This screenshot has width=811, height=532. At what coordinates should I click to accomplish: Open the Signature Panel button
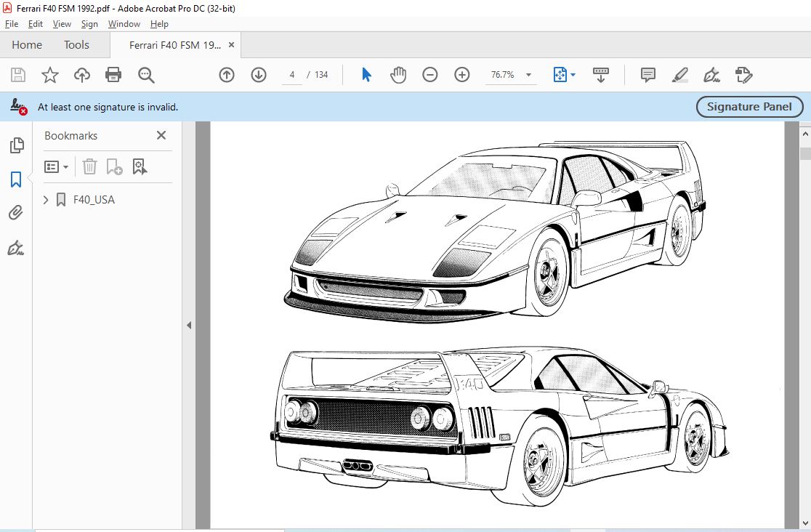(749, 107)
